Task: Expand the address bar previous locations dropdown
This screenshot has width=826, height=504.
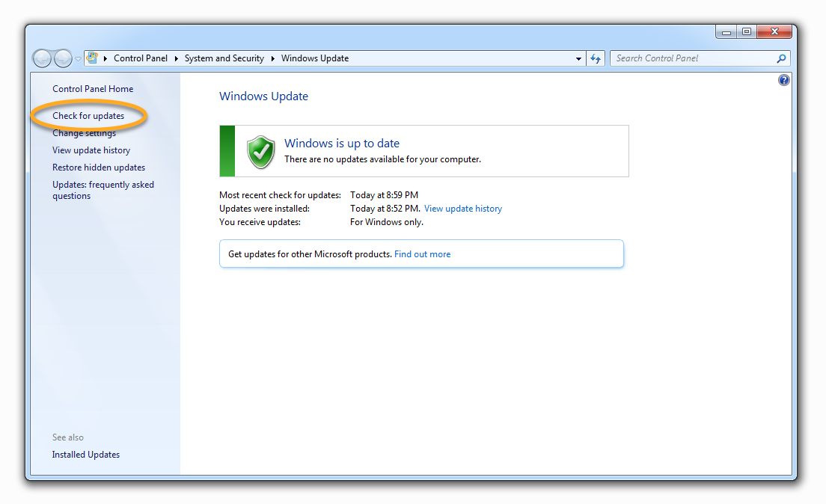Action: 578,58
